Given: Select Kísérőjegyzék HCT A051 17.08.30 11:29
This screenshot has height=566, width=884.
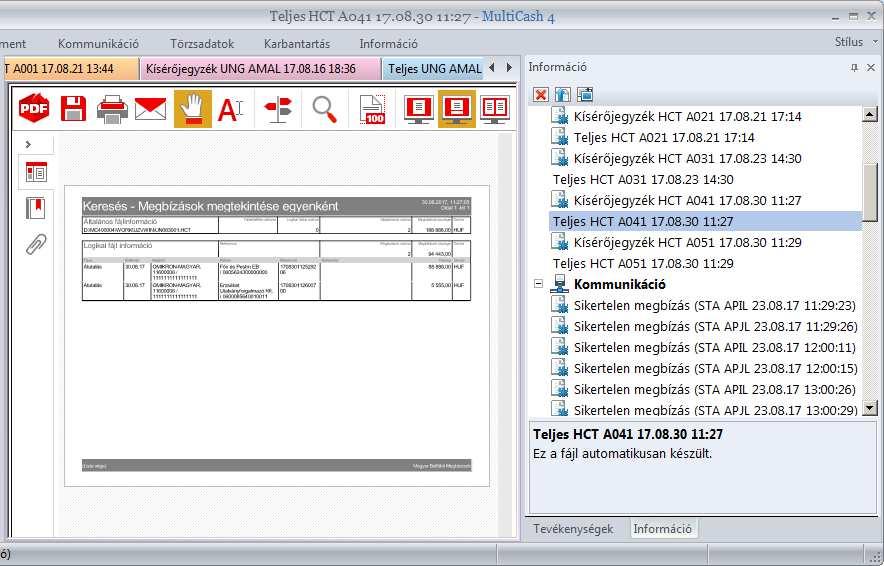Looking at the screenshot, I should point(687,242).
